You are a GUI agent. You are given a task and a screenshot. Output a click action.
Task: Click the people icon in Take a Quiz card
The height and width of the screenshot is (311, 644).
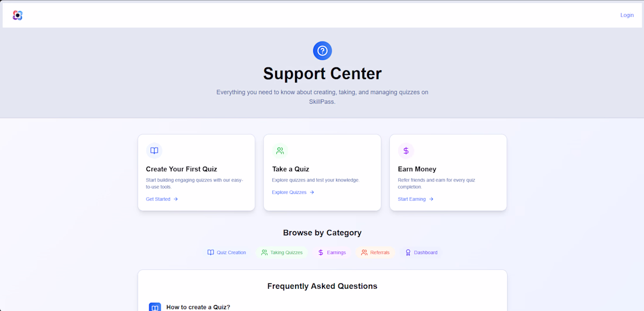coord(280,151)
